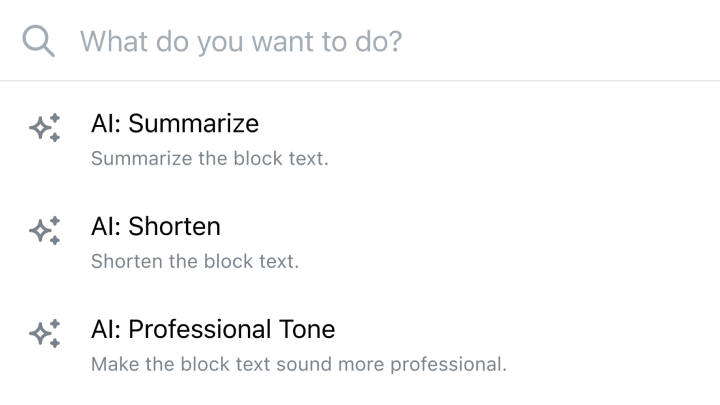Screen dimensions: 720x405
Task: Click "Make the block text sound more professional."
Action: [299, 364]
